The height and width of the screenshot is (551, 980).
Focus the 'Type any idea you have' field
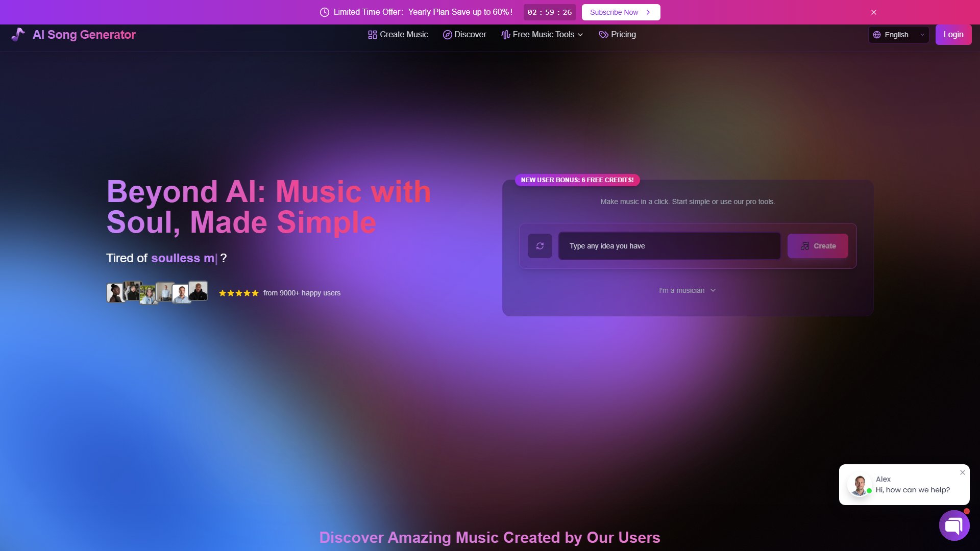pyautogui.click(x=669, y=246)
